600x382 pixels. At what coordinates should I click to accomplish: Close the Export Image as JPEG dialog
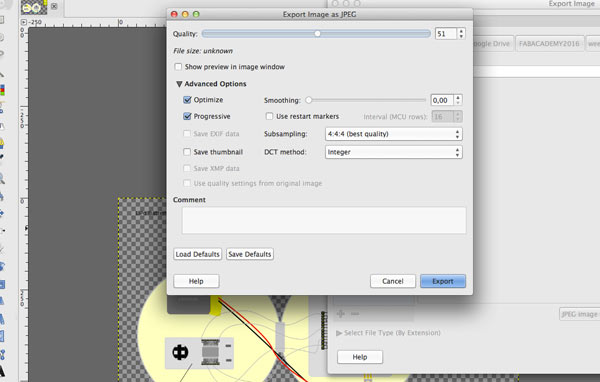pos(174,14)
